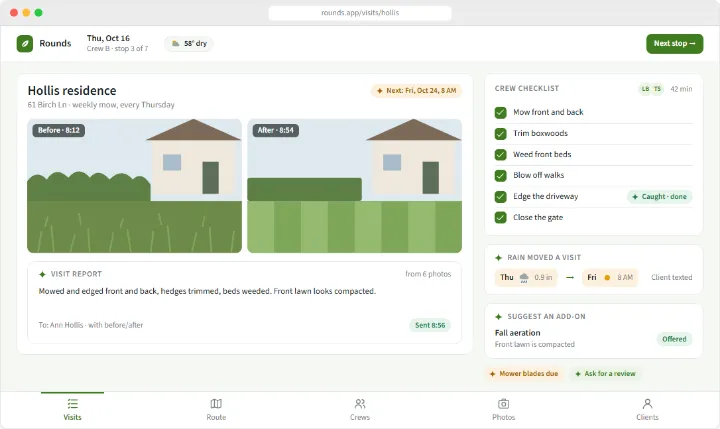Open the Before 8:12 photo
This screenshot has width=720, height=429.
tap(135, 186)
